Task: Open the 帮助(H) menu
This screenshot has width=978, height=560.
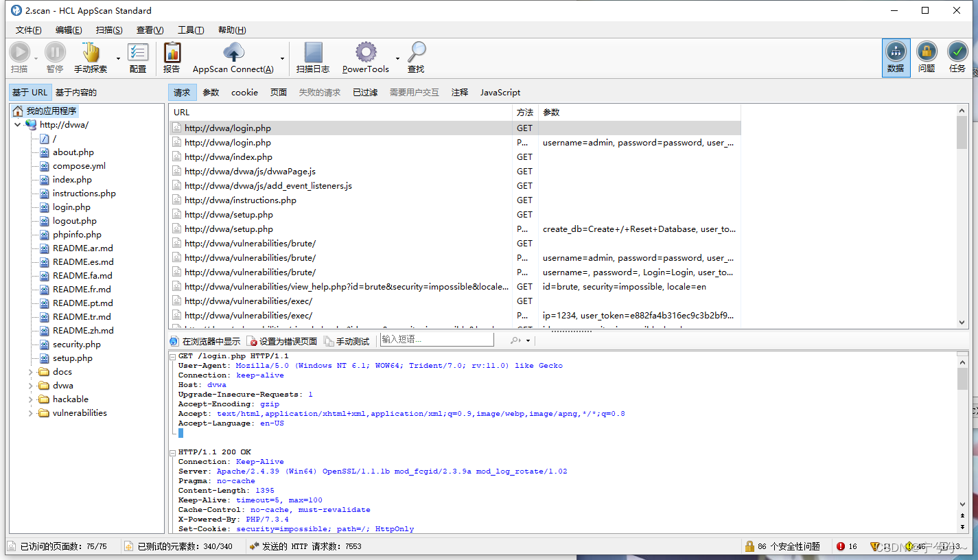Action: pos(232,30)
